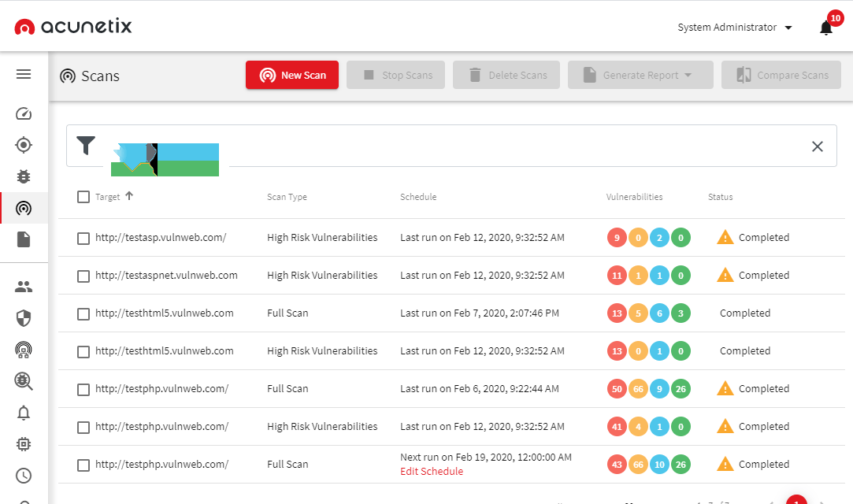Open the http://testaspnet.vulnweb.com target link
Screen dimensions: 853x504
(x=166, y=275)
